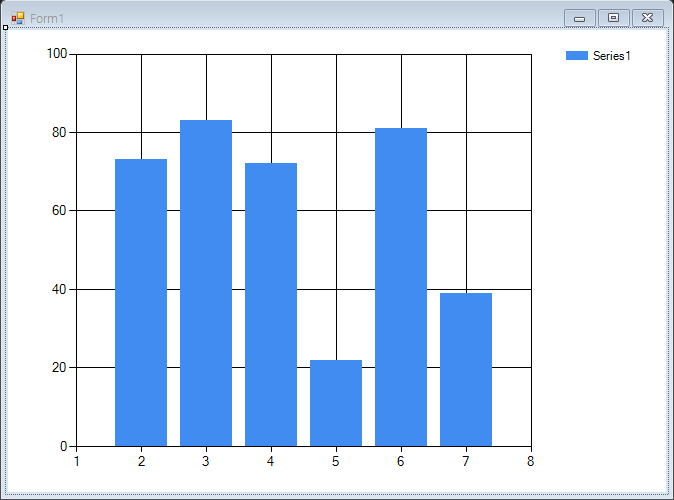Screen dimensions: 674x500
Task: Select the shortest bar at x-value 5
Action: (x=336, y=403)
